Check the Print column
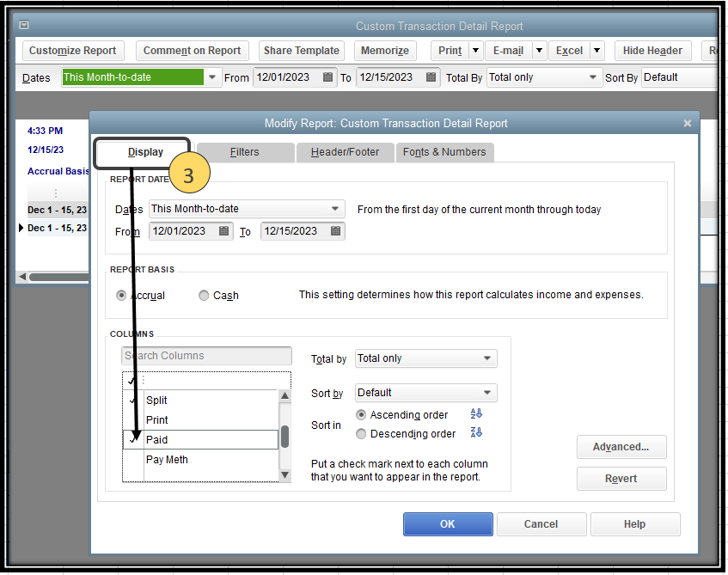 pos(134,420)
